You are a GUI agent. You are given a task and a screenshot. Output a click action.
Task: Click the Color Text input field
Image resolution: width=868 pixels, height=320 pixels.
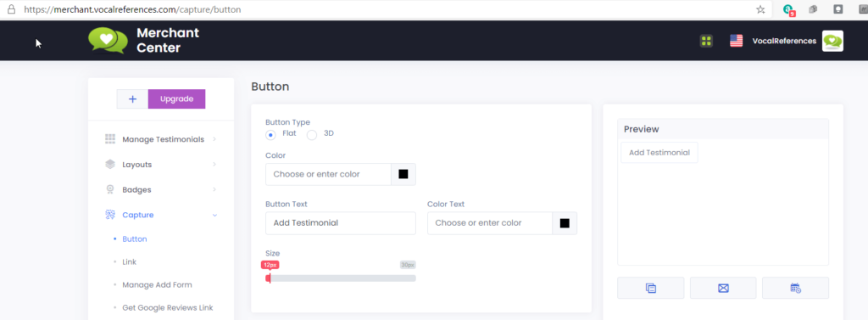pos(490,223)
